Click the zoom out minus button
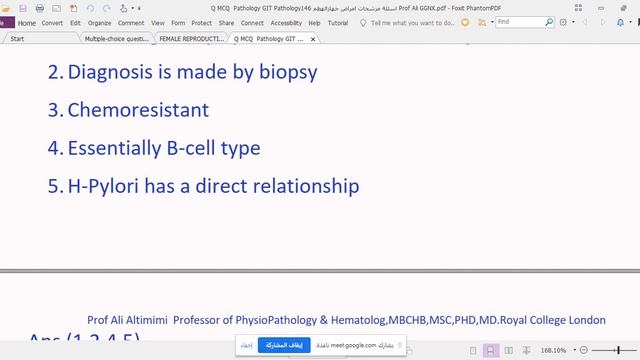640x360 pixels. pyautogui.click(x=584, y=350)
